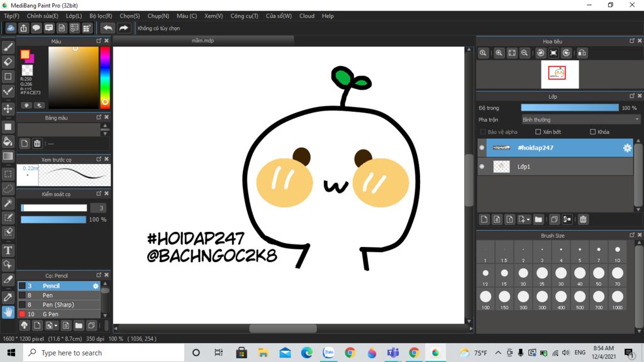The width and height of the screenshot is (644, 362).
Task: Select the Brush tool in left toolbar
Action: click(8, 47)
